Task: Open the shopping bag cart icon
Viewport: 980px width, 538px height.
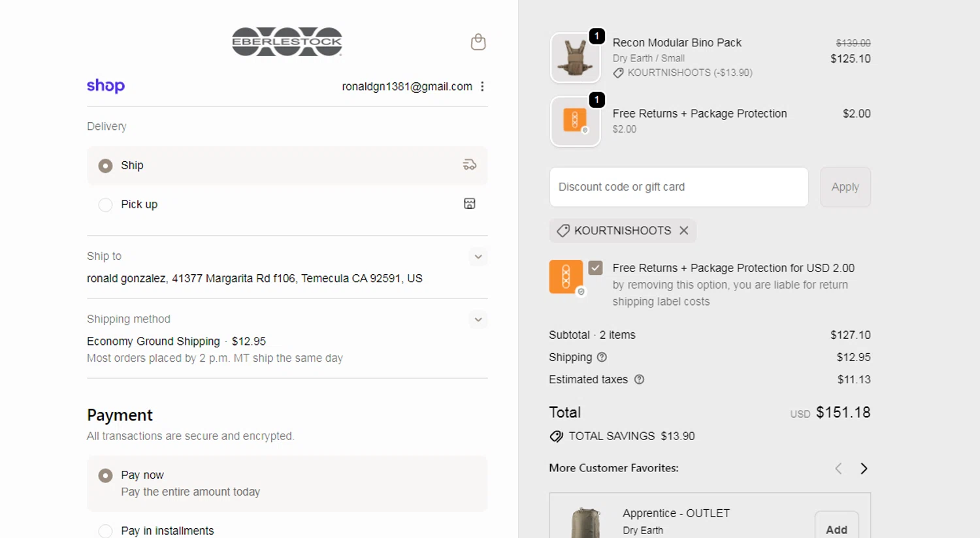Action: pyautogui.click(x=478, y=42)
